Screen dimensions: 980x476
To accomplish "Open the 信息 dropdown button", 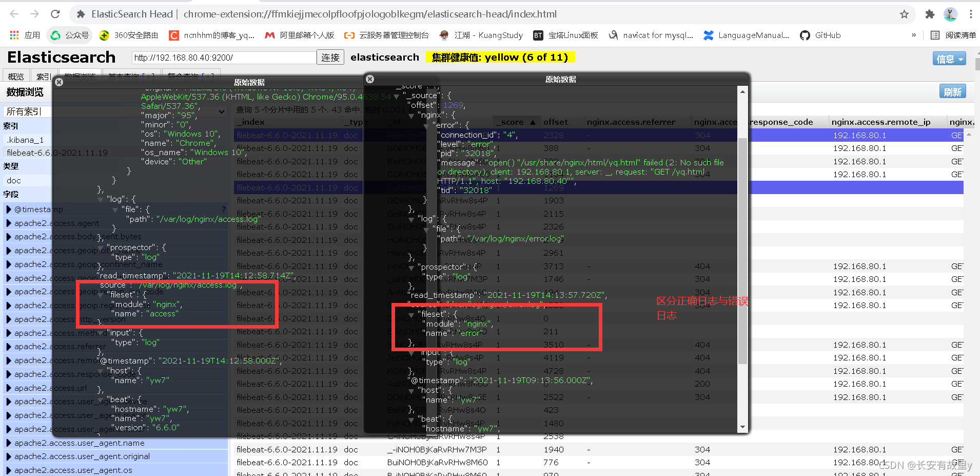I will (949, 59).
